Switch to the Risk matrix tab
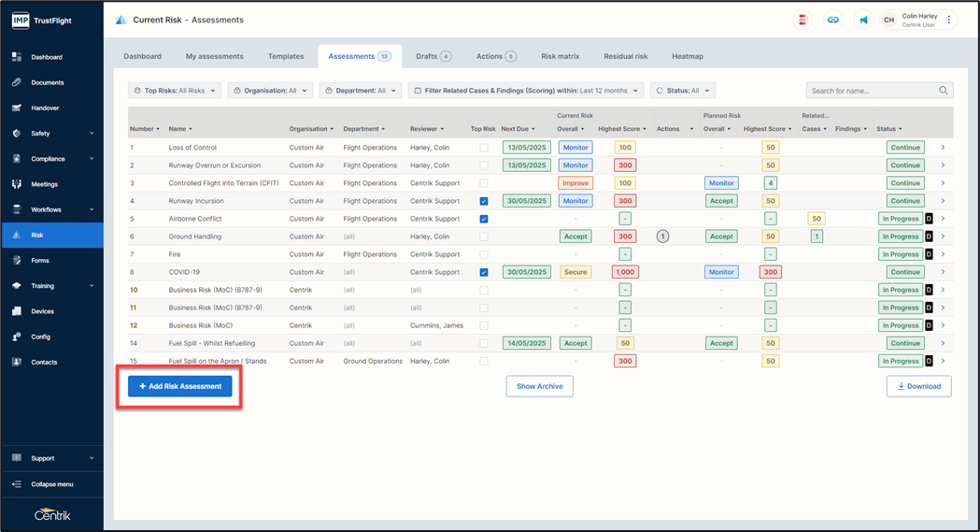Viewport: 980px width, 532px height. [x=561, y=56]
